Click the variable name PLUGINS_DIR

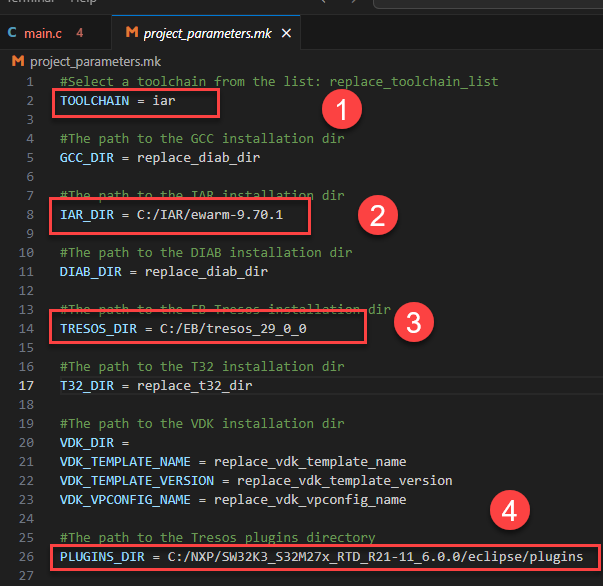pos(102,557)
